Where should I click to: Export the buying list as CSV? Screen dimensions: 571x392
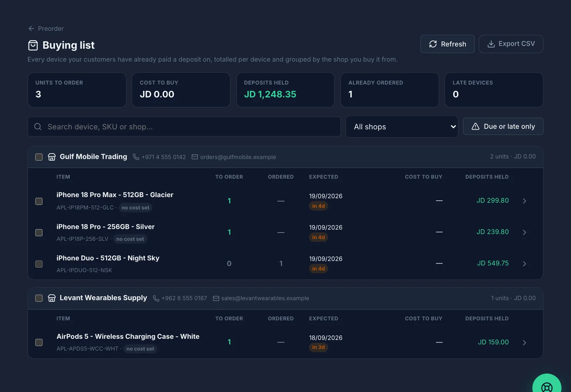coord(511,44)
